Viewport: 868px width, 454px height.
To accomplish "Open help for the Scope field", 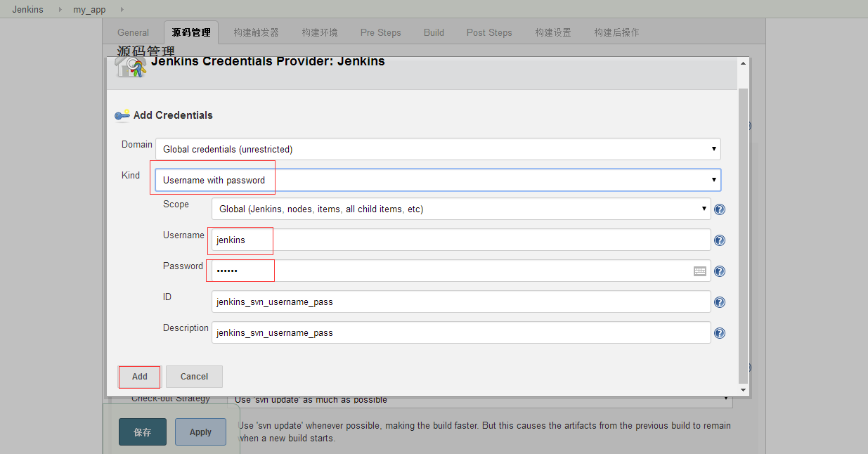I will (720, 209).
